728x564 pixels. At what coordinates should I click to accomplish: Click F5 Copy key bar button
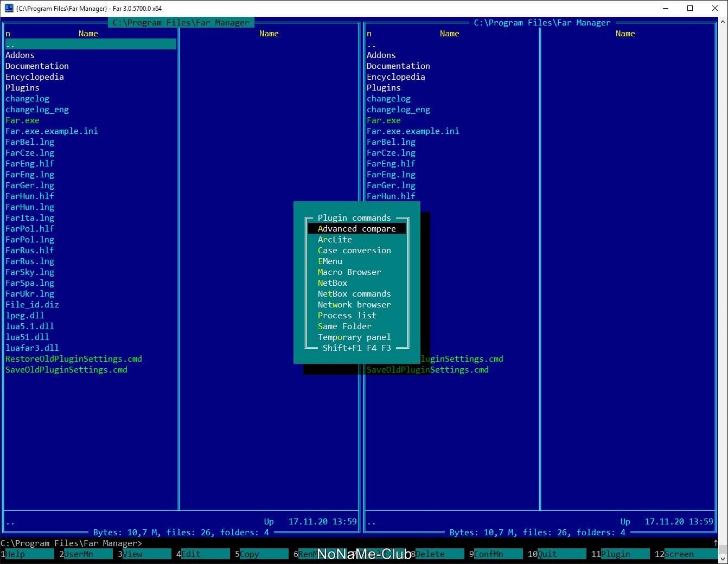coord(261,554)
